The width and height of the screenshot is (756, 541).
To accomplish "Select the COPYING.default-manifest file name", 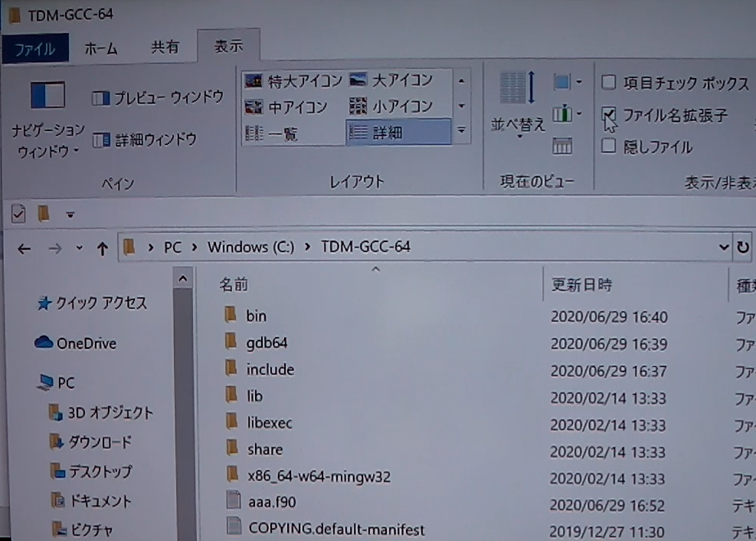I will tap(336, 529).
